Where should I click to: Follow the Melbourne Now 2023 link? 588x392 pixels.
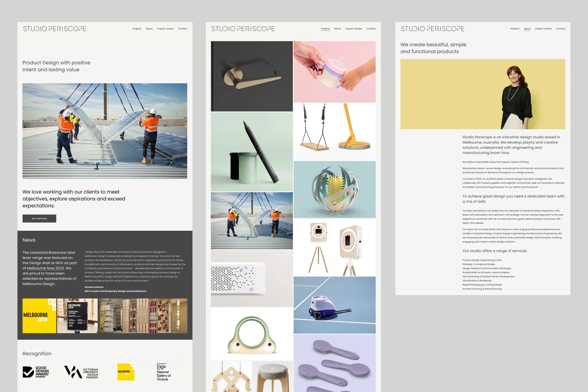pos(46,268)
